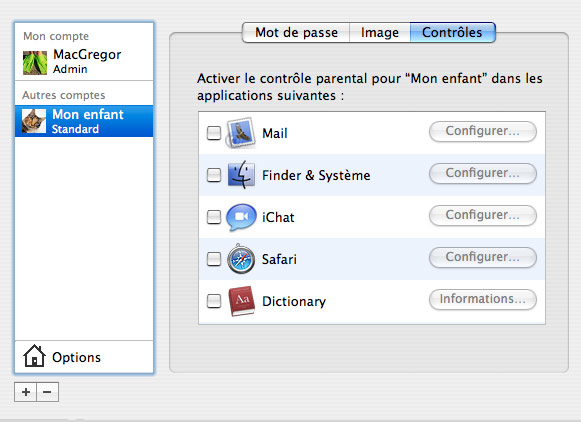This screenshot has width=581, height=422.
Task: Toggle the Safari checkbox
Action: tap(214, 259)
